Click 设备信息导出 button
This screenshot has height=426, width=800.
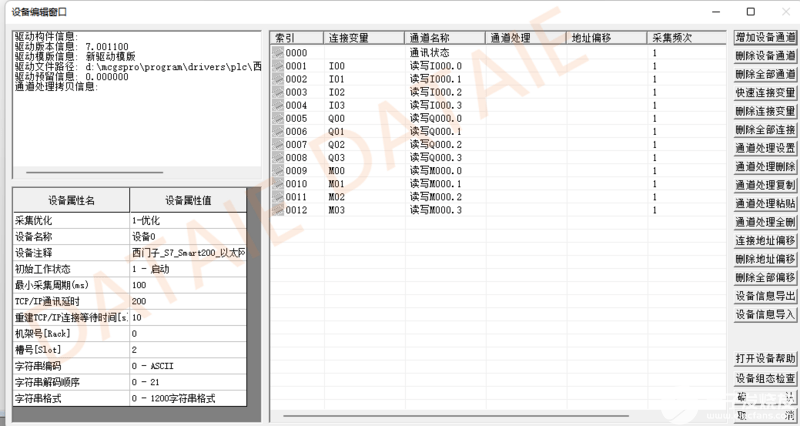(x=765, y=296)
